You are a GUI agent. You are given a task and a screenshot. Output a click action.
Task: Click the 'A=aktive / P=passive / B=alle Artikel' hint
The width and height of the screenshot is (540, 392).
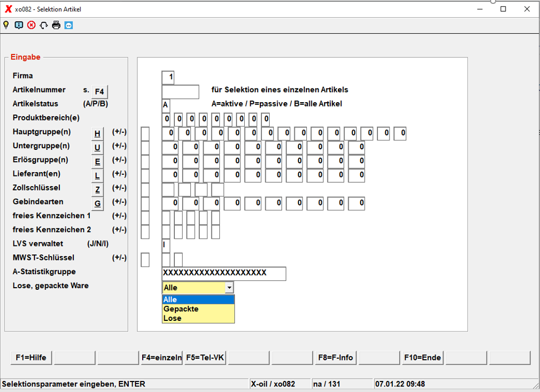[x=276, y=104]
